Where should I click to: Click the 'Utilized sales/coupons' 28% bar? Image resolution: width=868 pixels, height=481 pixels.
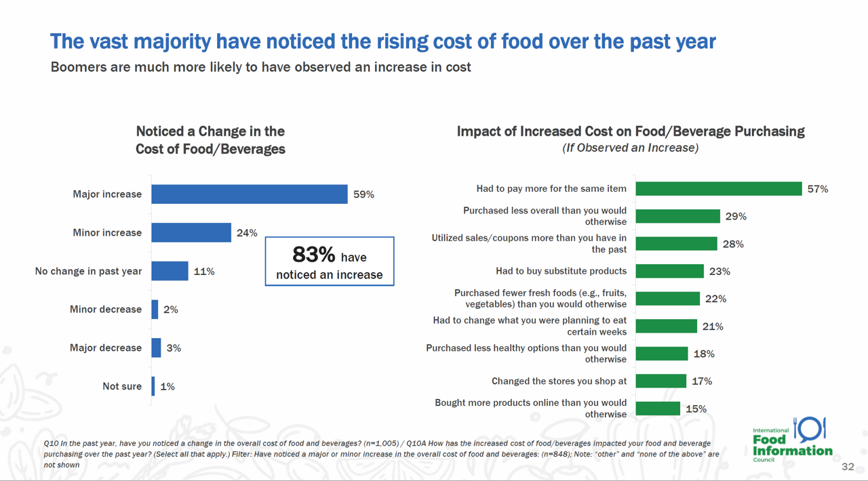click(676, 244)
